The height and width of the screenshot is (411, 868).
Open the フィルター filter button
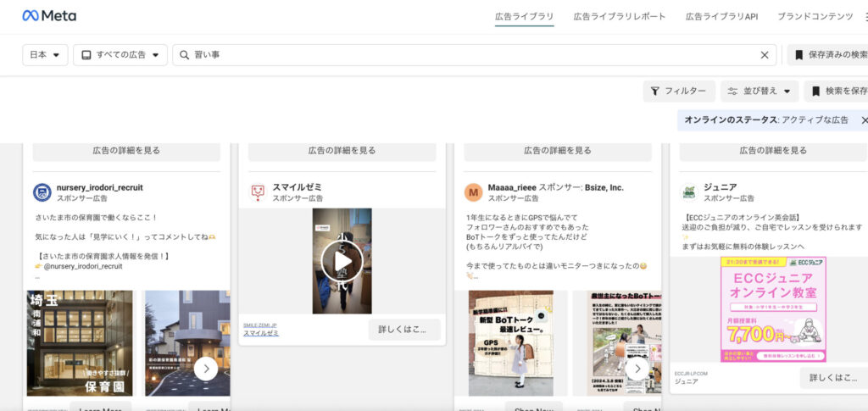pyautogui.click(x=678, y=92)
